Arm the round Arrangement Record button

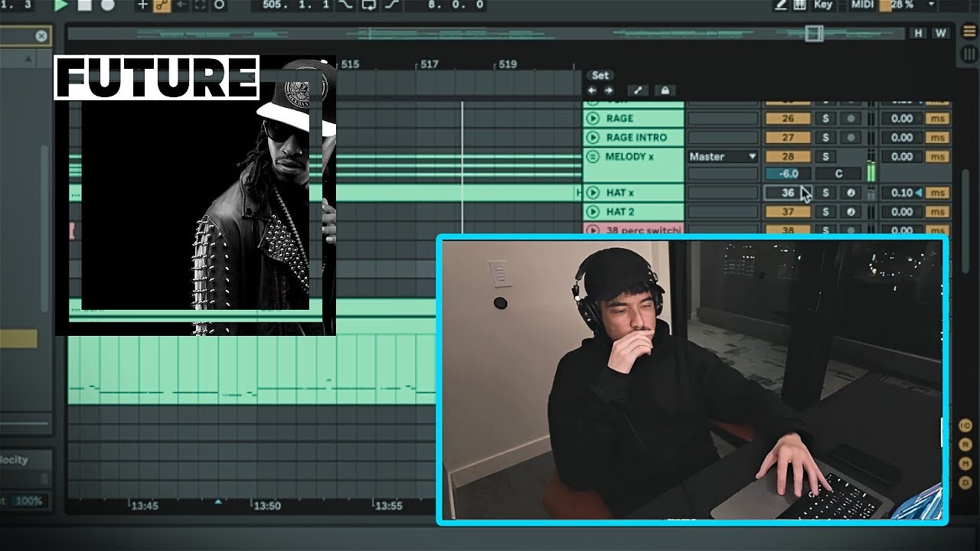(107, 5)
